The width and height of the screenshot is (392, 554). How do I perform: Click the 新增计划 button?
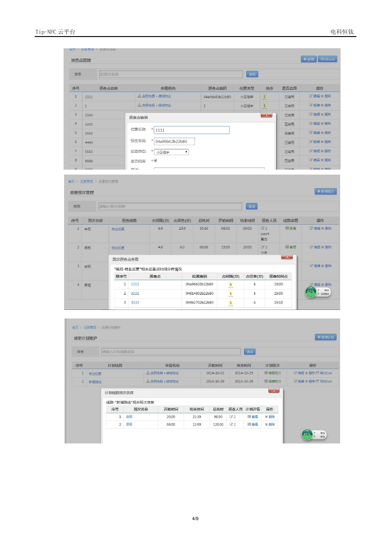[x=326, y=337]
